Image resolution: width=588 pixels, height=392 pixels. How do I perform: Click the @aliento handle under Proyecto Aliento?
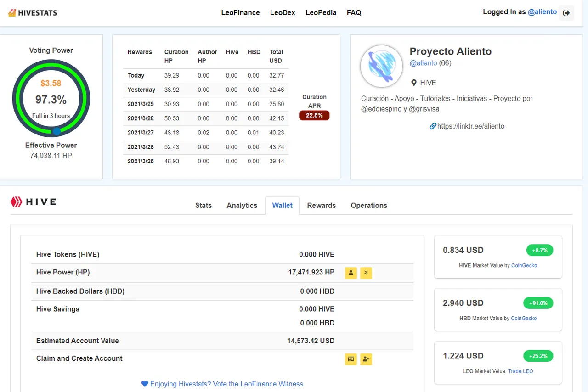pyautogui.click(x=423, y=63)
